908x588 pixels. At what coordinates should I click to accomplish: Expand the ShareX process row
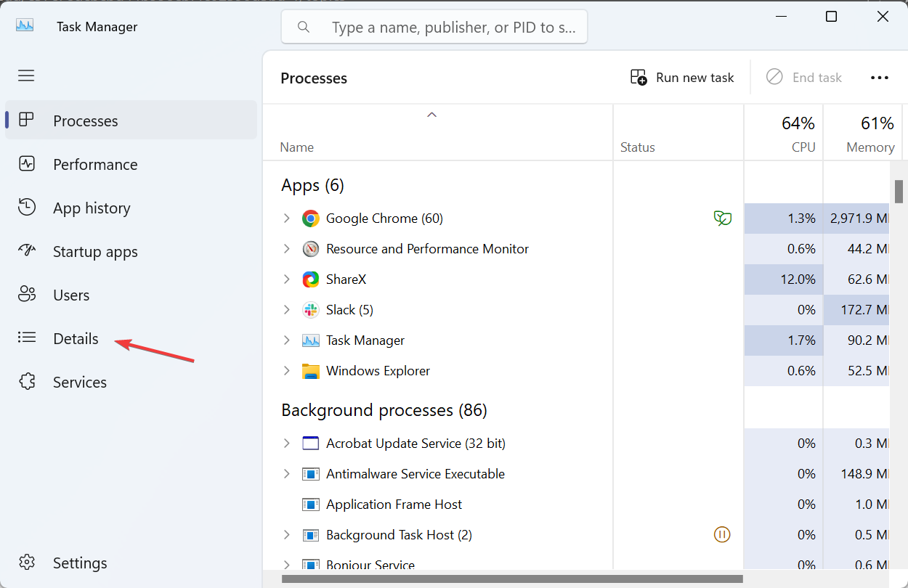coord(286,279)
